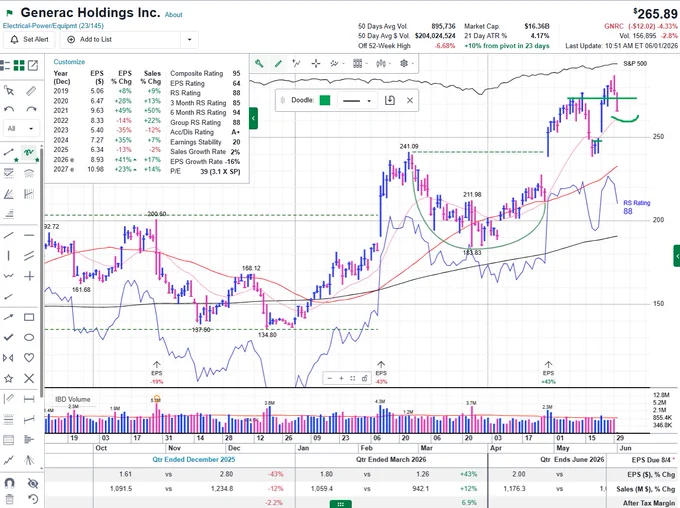
Task: Click the add indicator line icon
Action: [297, 64]
